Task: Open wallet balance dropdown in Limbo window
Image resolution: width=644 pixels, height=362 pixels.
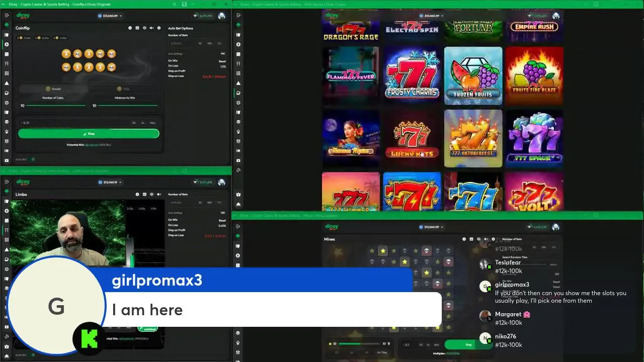Action: click(x=110, y=182)
